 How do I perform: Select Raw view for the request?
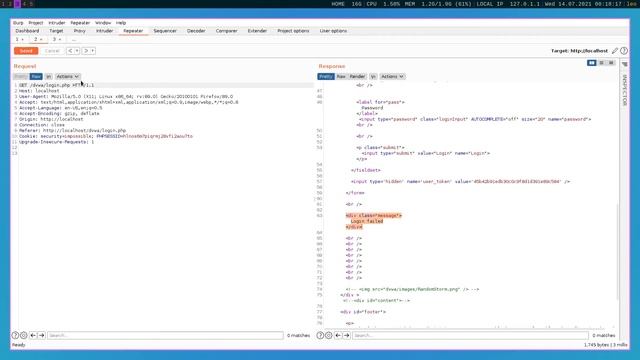36,76
